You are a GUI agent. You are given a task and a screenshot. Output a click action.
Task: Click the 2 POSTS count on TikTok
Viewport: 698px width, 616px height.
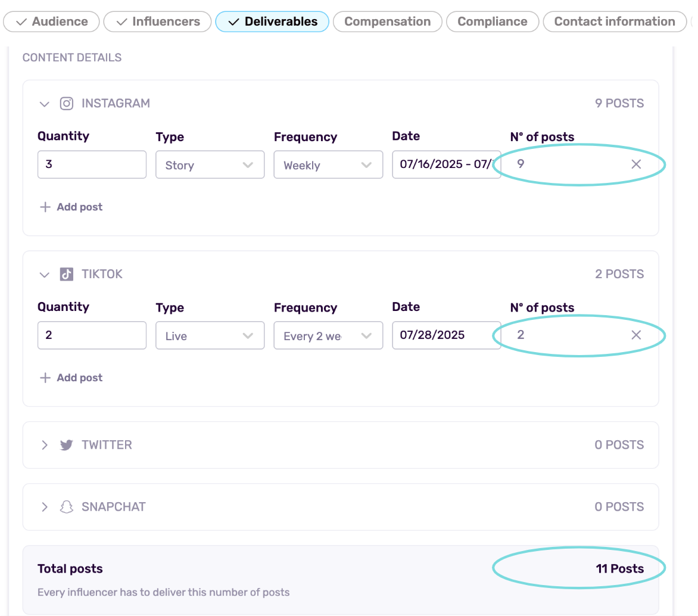[619, 274]
